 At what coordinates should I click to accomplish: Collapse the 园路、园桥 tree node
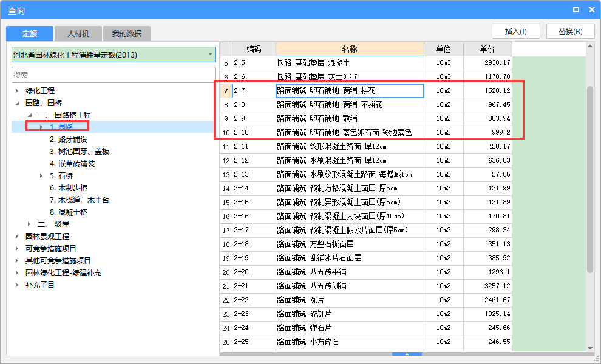17,103
